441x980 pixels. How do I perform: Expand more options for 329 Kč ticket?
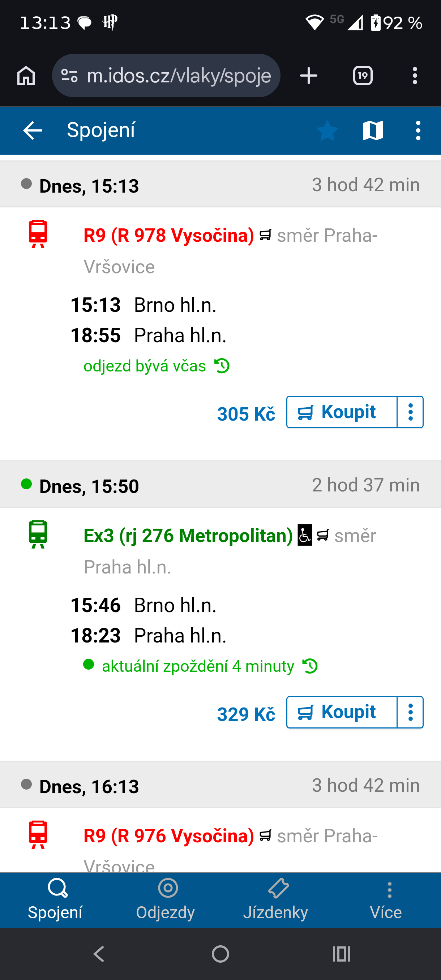(x=410, y=712)
